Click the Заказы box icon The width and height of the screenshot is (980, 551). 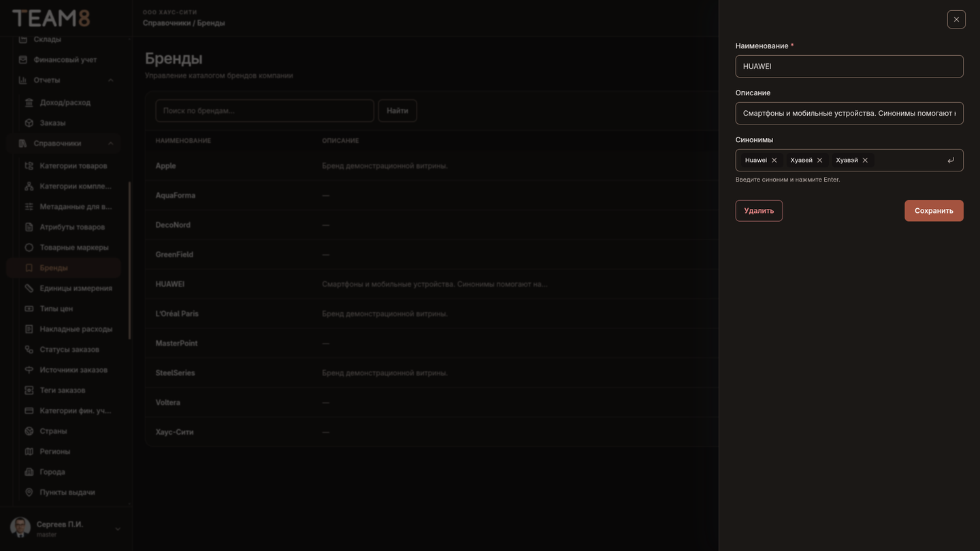point(29,123)
